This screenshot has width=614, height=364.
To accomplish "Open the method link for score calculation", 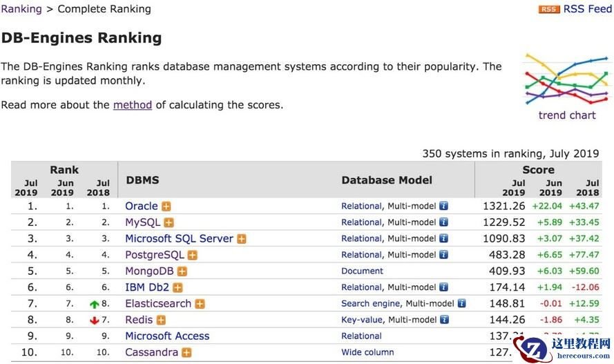I will click(133, 105).
